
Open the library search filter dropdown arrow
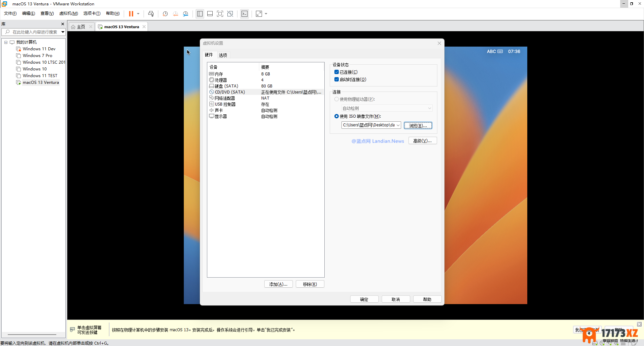pyautogui.click(x=63, y=32)
